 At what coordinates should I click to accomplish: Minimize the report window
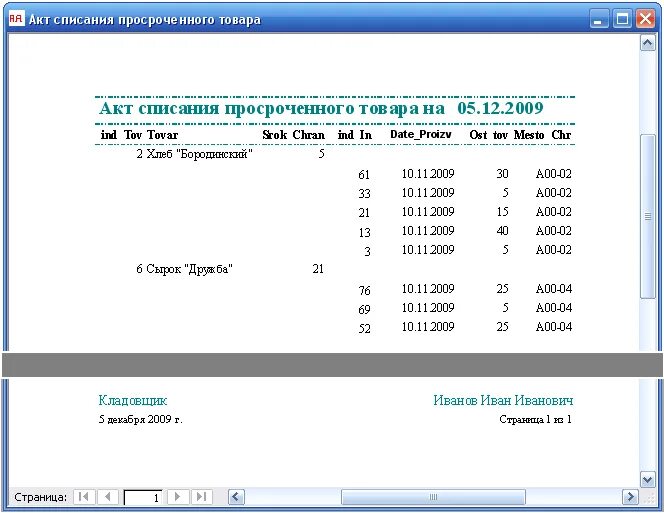(598, 19)
